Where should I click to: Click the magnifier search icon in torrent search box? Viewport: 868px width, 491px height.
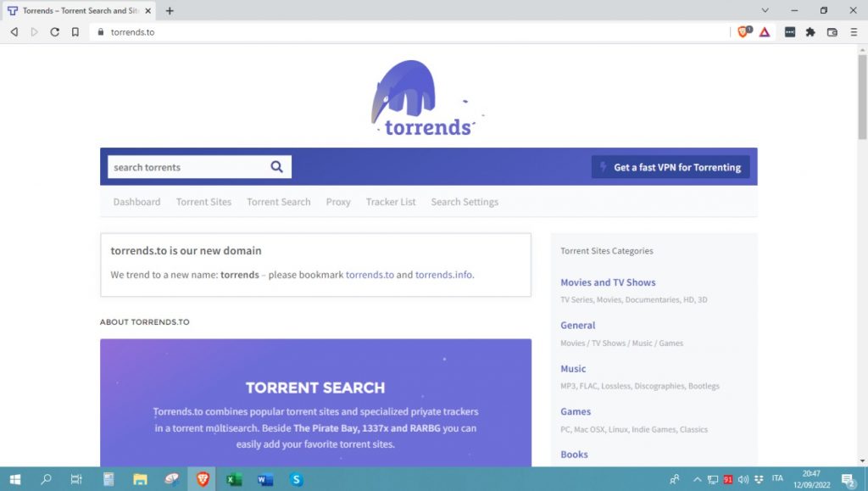tap(276, 167)
